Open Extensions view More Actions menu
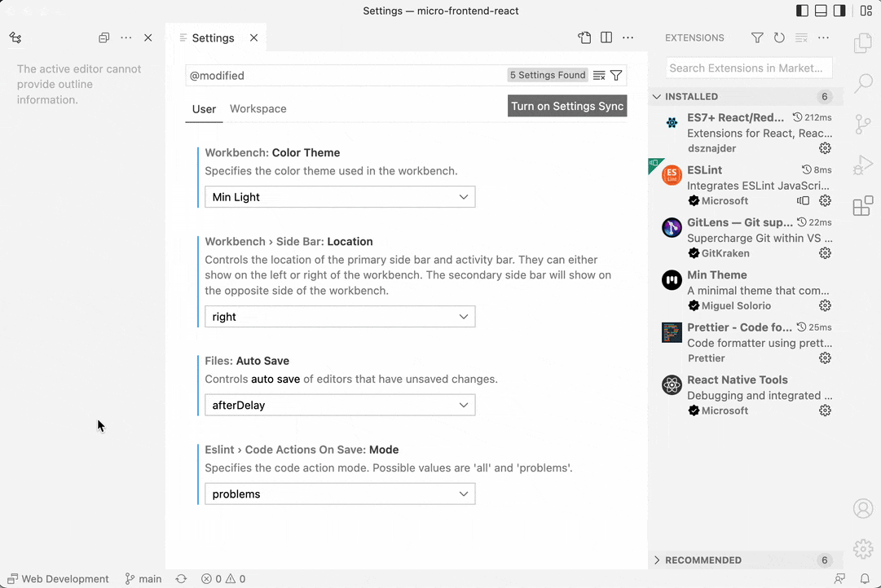 [824, 37]
